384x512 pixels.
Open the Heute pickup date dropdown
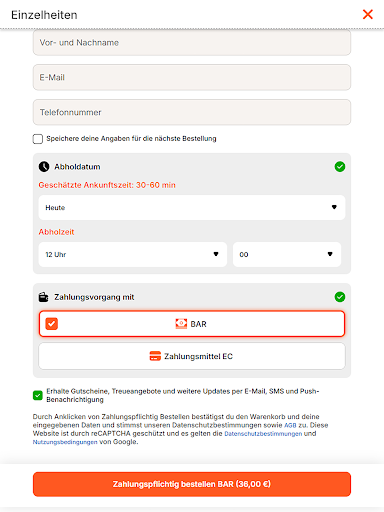point(192,207)
